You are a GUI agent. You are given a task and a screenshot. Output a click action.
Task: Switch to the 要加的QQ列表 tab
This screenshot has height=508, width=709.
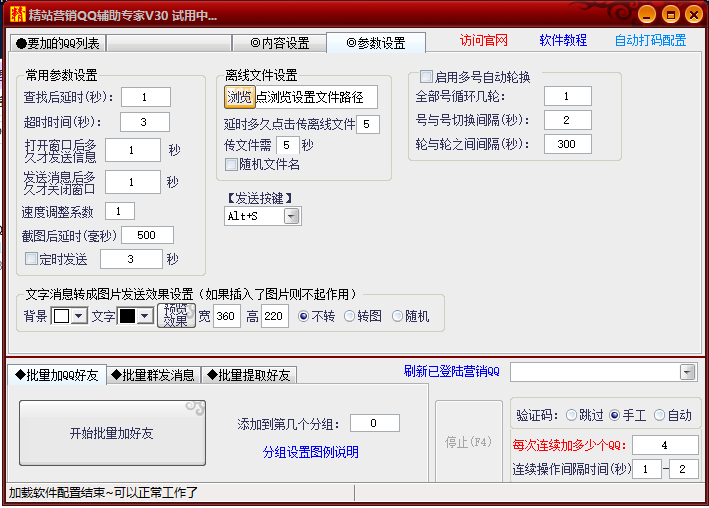[x=58, y=43]
